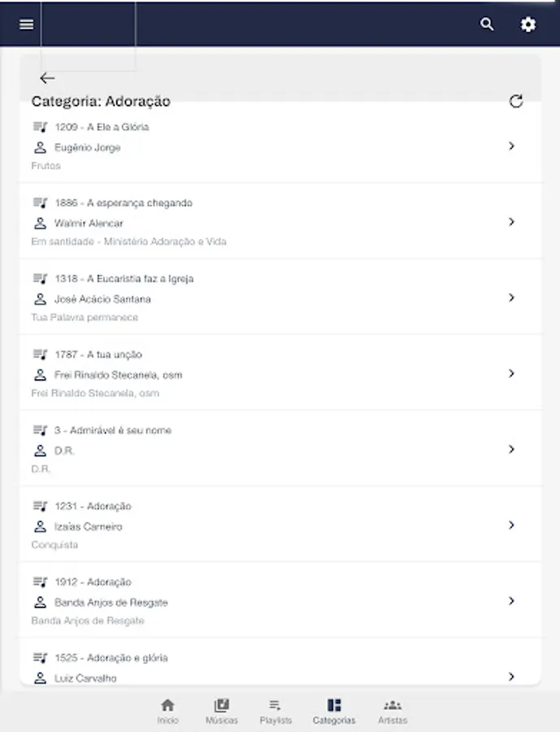Click the search magnifier icon
This screenshot has height=732, width=560.
coord(487,24)
